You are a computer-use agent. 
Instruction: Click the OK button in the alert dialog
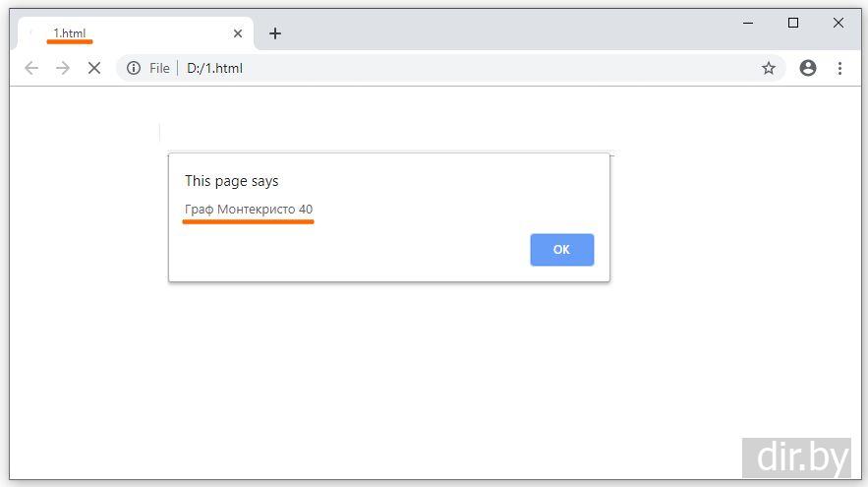point(561,250)
